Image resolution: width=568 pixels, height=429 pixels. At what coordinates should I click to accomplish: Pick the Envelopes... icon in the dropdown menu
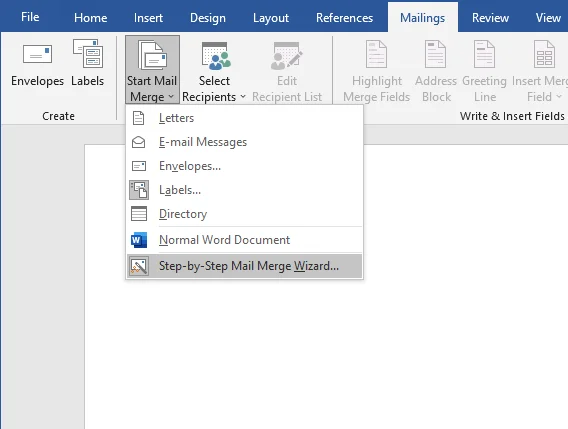[x=139, y=166]
